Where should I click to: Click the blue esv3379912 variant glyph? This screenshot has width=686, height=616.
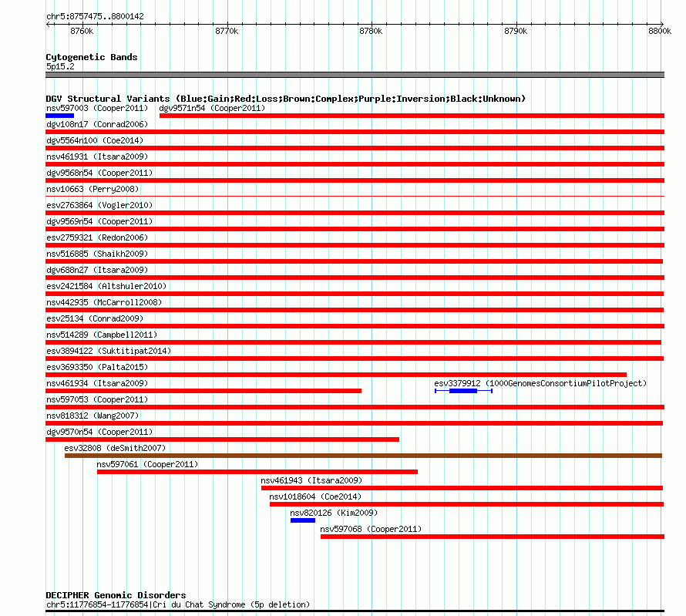463,391
